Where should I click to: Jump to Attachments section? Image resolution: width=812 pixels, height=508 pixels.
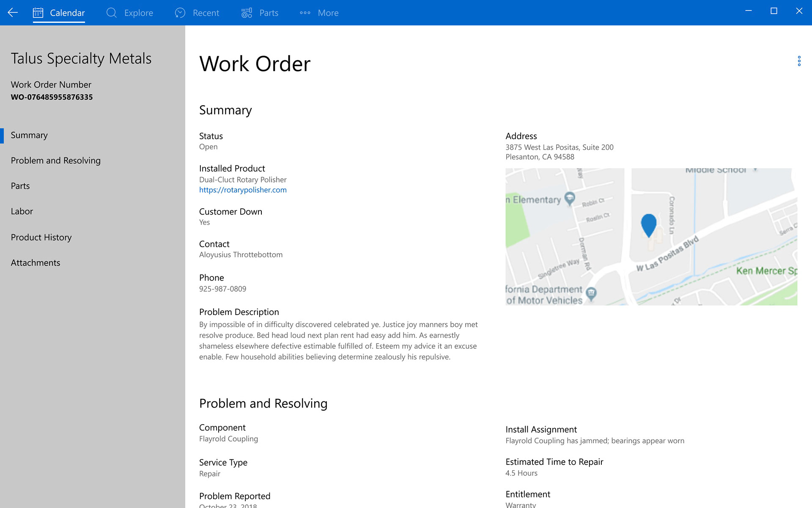(36, 262)
